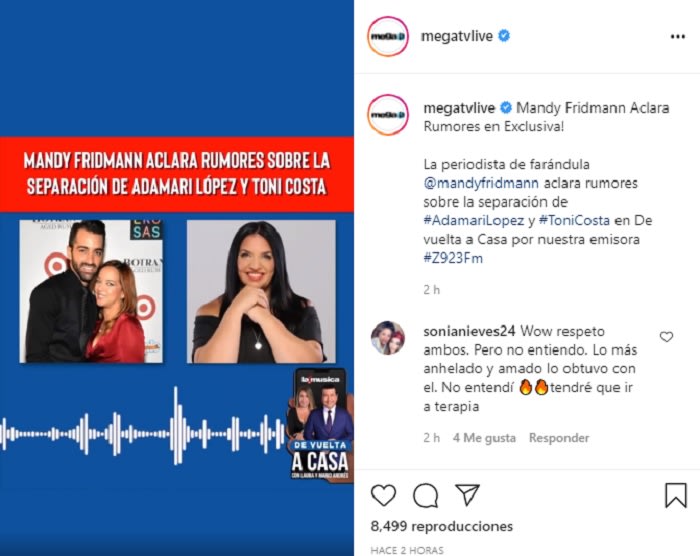This screenshot has height=556, width=700.
Task: Share post via paper plane icon
Action: pyautogui.click(x=467, y=494)
